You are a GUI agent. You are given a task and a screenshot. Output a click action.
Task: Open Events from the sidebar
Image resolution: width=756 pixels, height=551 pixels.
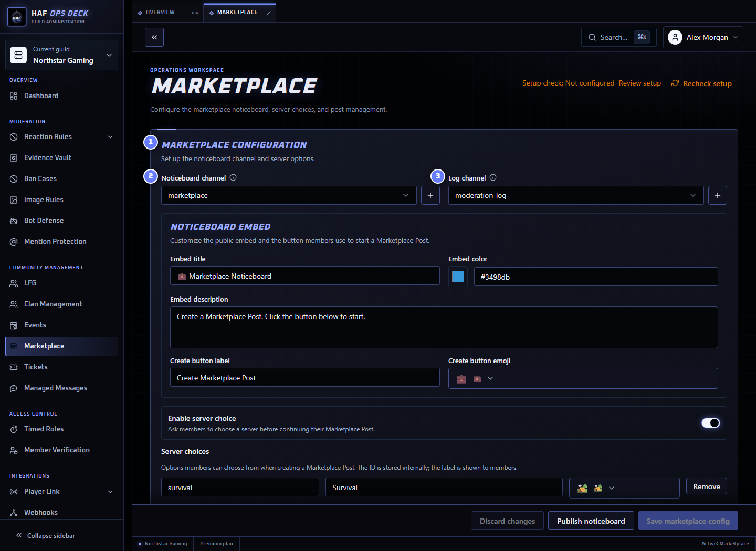[61, 325]
